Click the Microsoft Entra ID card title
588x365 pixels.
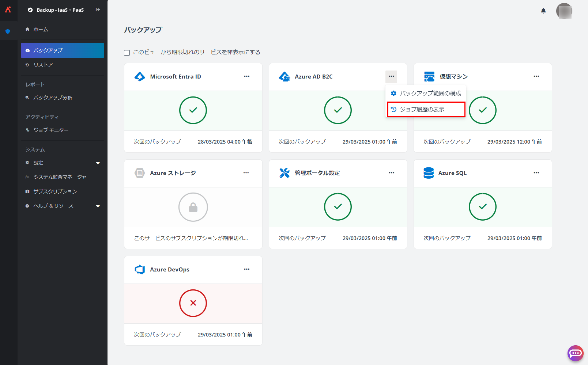(176, 77)
